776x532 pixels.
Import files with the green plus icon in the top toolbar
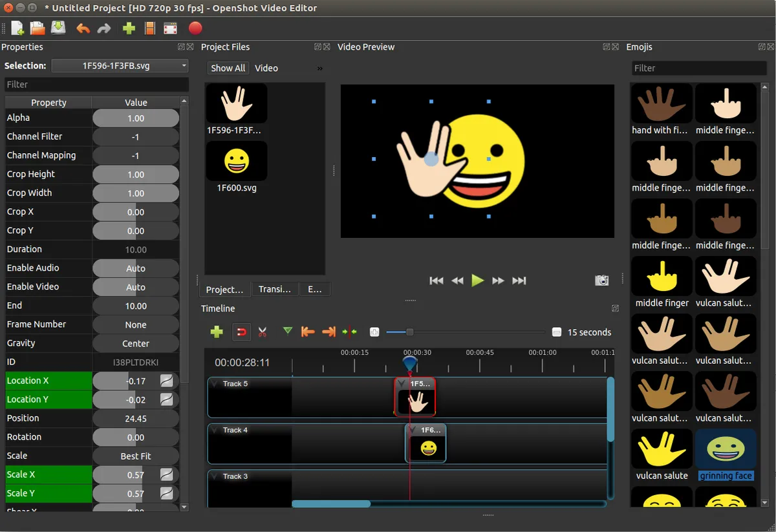coord(129,28)
